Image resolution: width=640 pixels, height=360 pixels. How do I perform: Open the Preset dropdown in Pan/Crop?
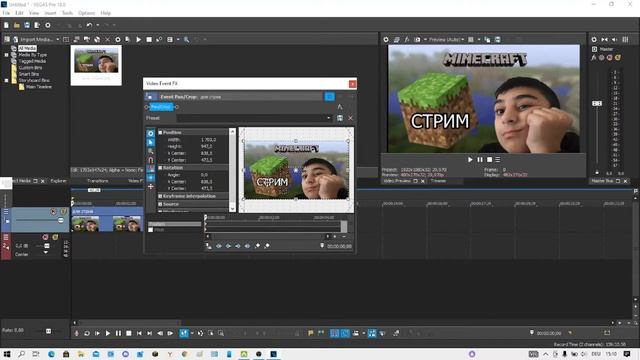click(329, 118)
